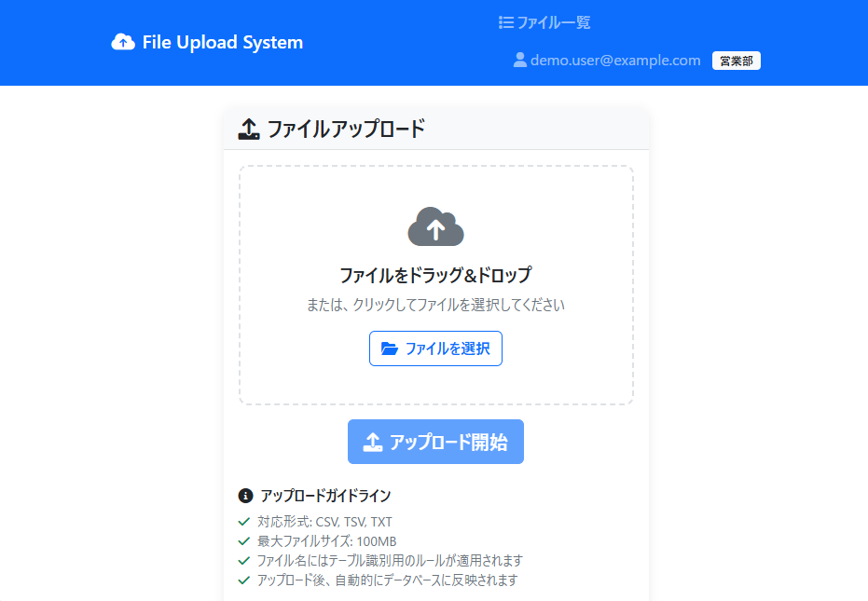The image size is (868, 601).
Task: Click the open folder icon in ファイルを選択
Action: tap(390, 348)
